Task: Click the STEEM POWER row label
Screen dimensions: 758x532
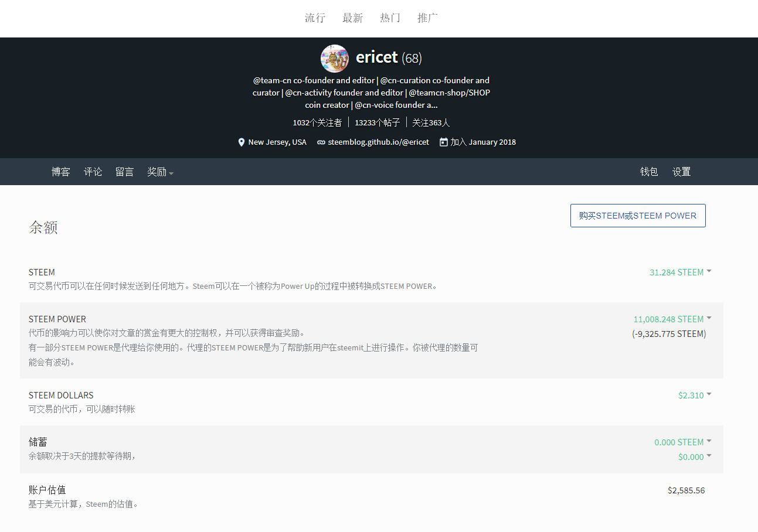Action: 57,319
